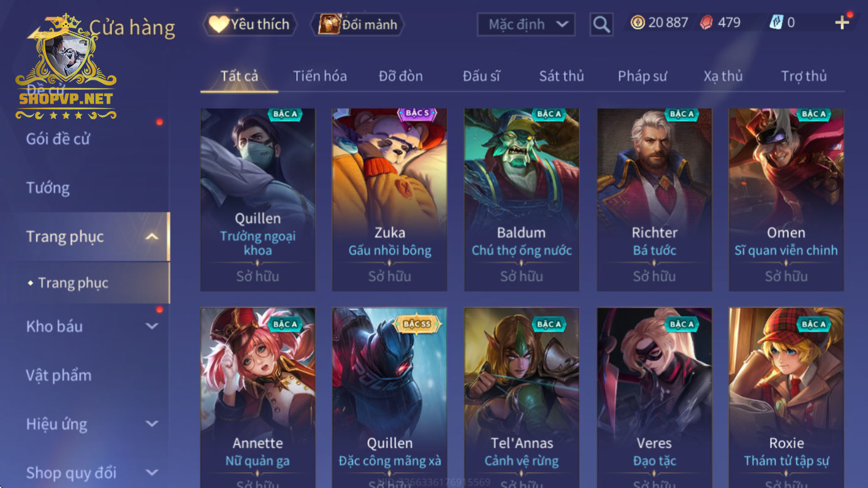Switch to the Sát thủ tab
This screenshot has height=488, width=868.
click(x=561, y=76)
